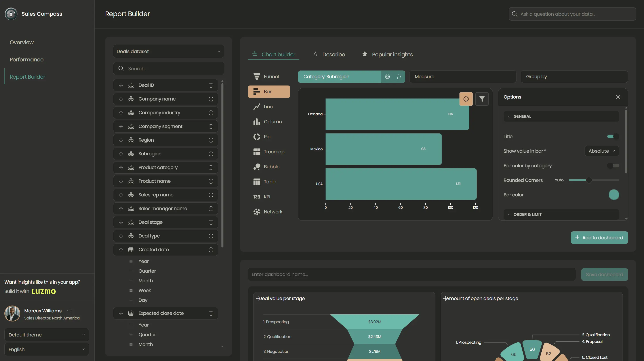Open the Deals dataset dropdown
Viewport: 644px width, 361px height.
click(x=168, y=51)
